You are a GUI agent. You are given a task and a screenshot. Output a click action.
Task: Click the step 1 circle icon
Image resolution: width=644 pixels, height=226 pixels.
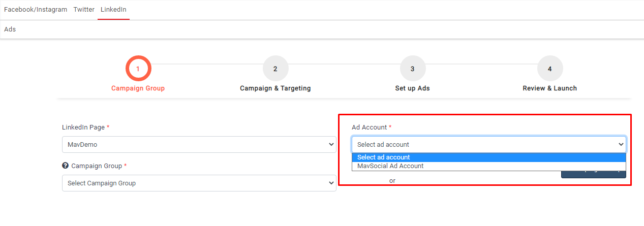point(138,69)
